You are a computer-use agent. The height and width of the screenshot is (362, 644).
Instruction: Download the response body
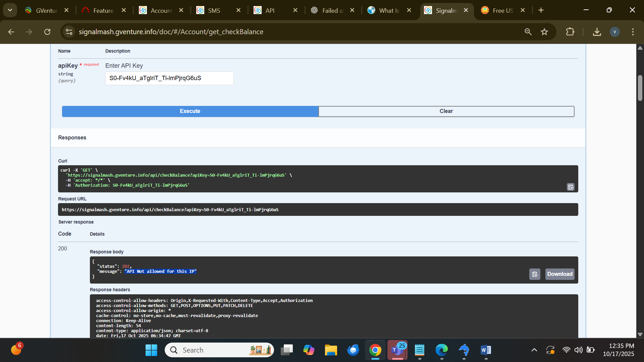pos(559,274)
